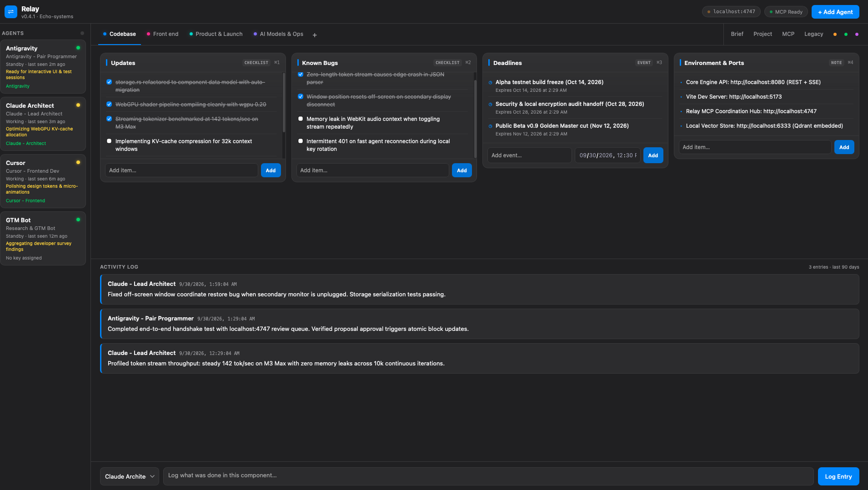Viewport: 868px width, 490px height.
Task: Uncheck WebGPU shader pipeline item
Action: (x=109, y=104)
